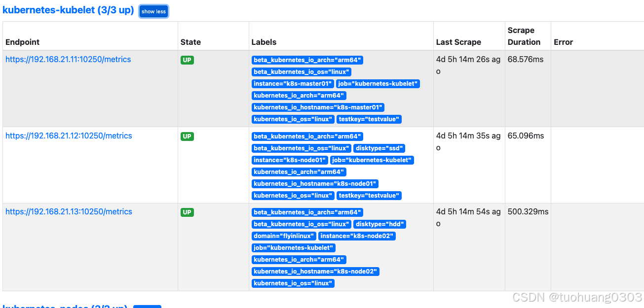Click job="kubernetes-kubelet" label in node02 row
This screenshot has height=308, width=644.
click(294, 248)
